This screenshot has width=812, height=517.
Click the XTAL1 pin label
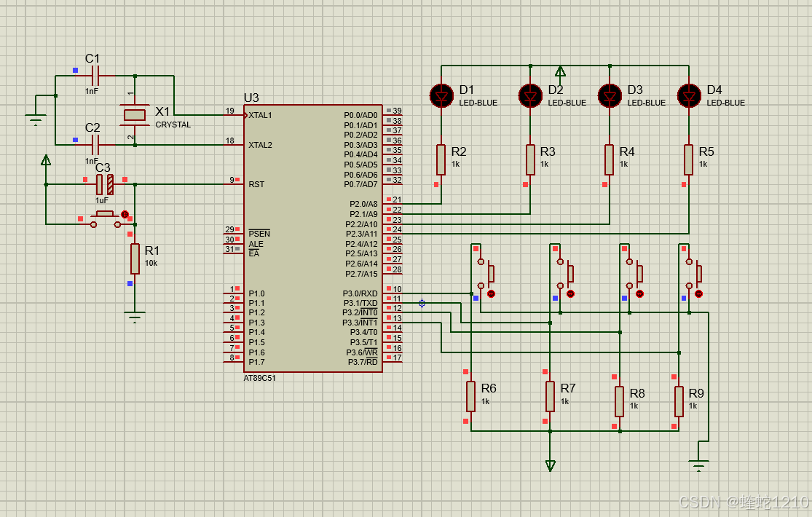tap(260, 115)
